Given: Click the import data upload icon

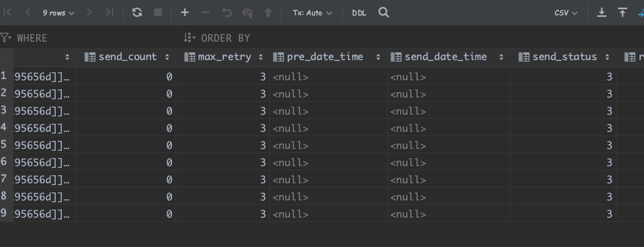Looking at the screenshot, I should pyautogui.click(x=623, y=12).
